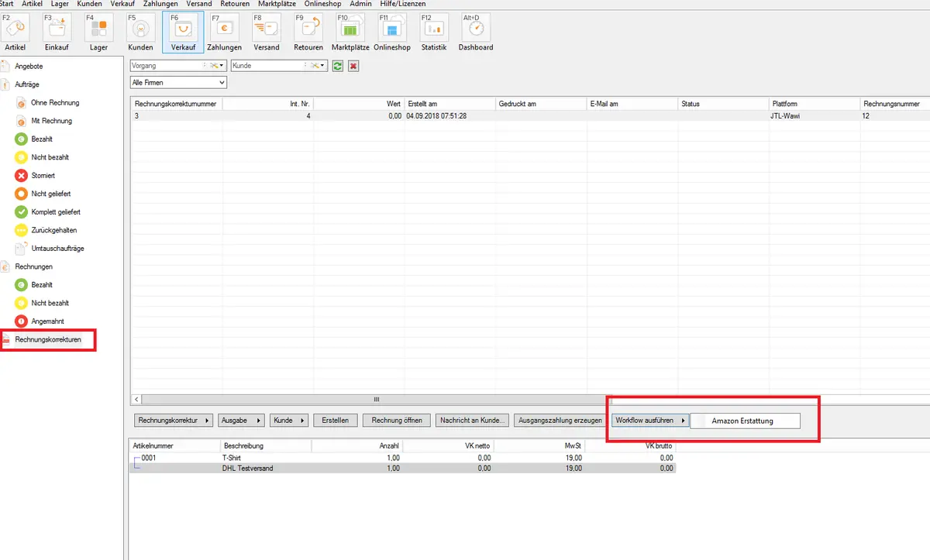Open the Alle Firmen dropdown
930x560 pixels.
[178, 82]
